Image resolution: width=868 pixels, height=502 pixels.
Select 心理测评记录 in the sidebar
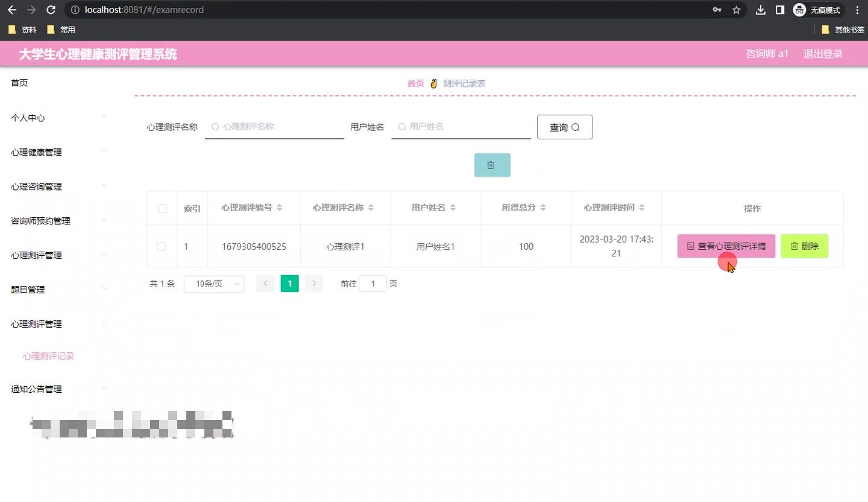tap(48, 356)
